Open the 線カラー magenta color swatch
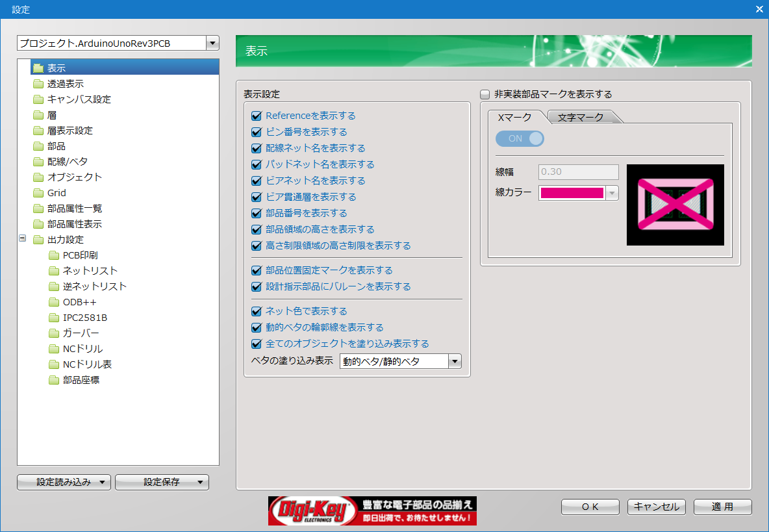The width and height of the screenshot is (769, 532). point(572,193)
